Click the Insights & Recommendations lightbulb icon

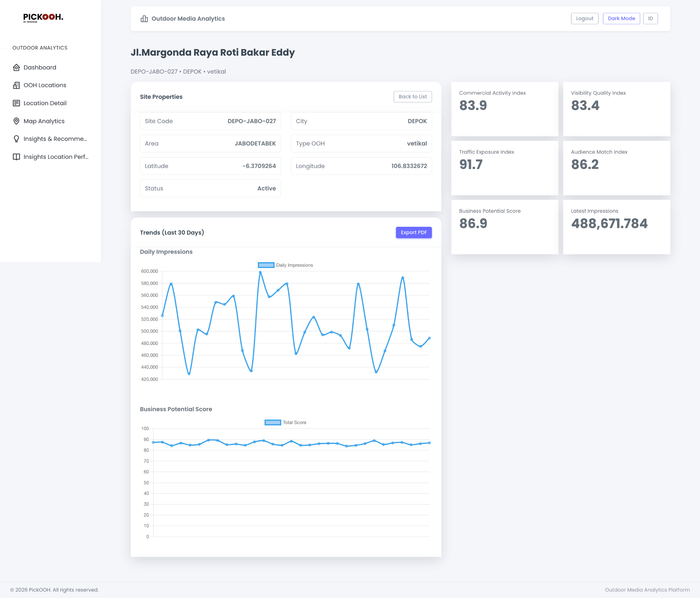pyautogui.click(x=17, y=139)
